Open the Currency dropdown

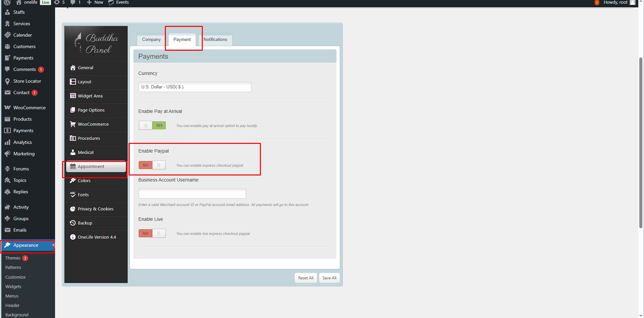pyautogui.click(x=195, y=87)
